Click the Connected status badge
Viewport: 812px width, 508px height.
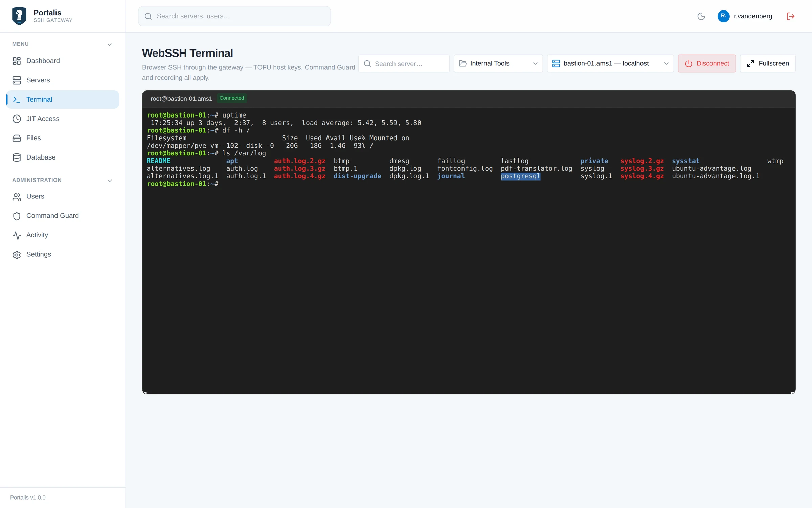click(x=232, y=98)
